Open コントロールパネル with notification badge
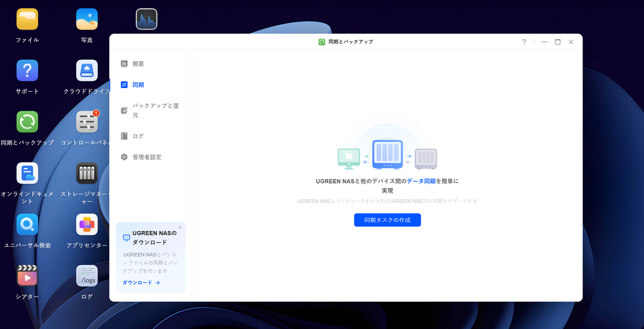Screen dimensions: 644x329 click(86, 122)
